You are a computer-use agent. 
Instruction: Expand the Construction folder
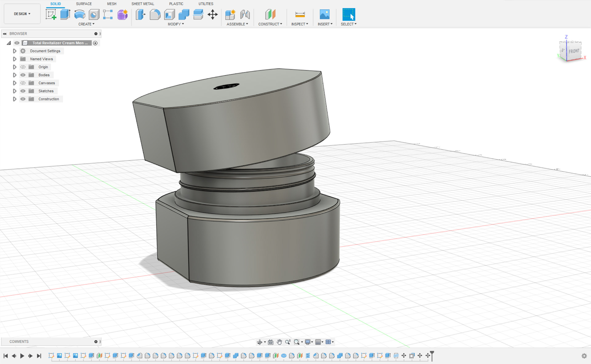point(14,99)
